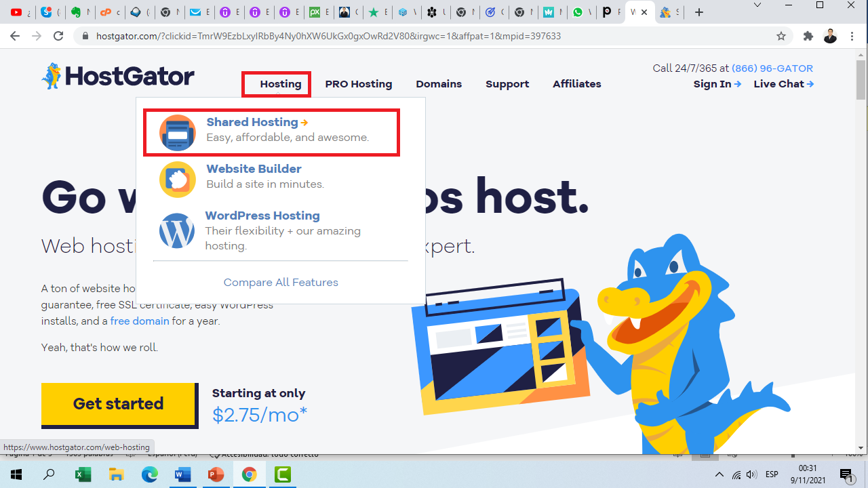Open a new browser tab
This screenshot has width=868, height=488.
[x=699, y=12]
